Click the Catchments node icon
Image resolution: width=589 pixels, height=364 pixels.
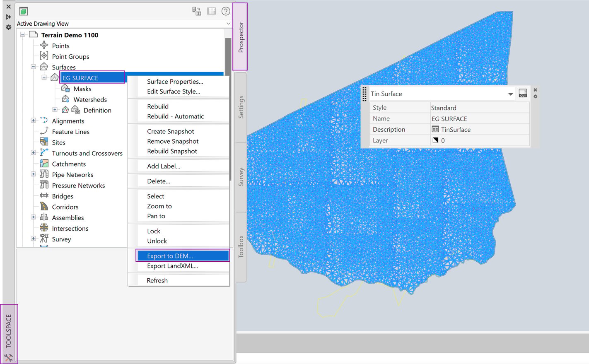point(44,164)
